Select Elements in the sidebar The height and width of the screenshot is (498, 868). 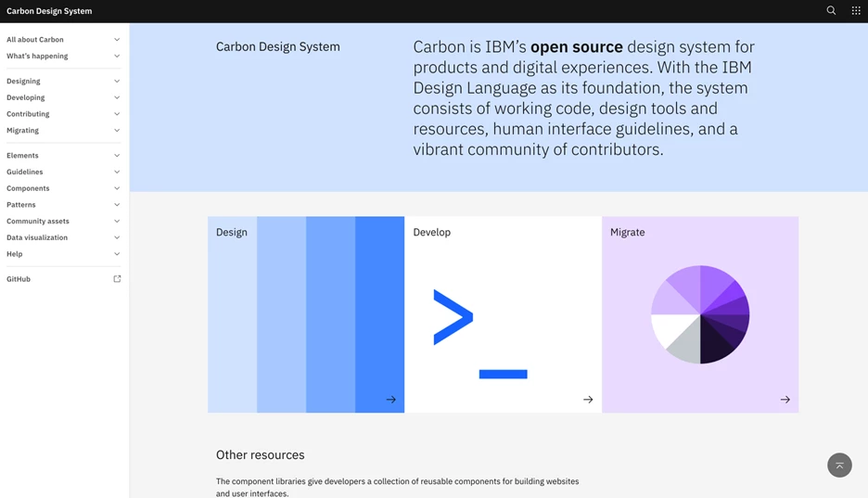pyautogui.click(x=22, y=156)
